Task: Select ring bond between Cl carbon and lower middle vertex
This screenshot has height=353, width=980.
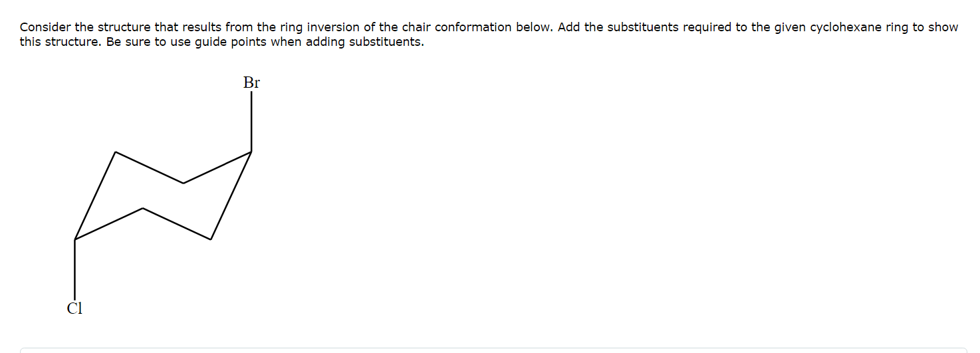Action: coord(108,224)
